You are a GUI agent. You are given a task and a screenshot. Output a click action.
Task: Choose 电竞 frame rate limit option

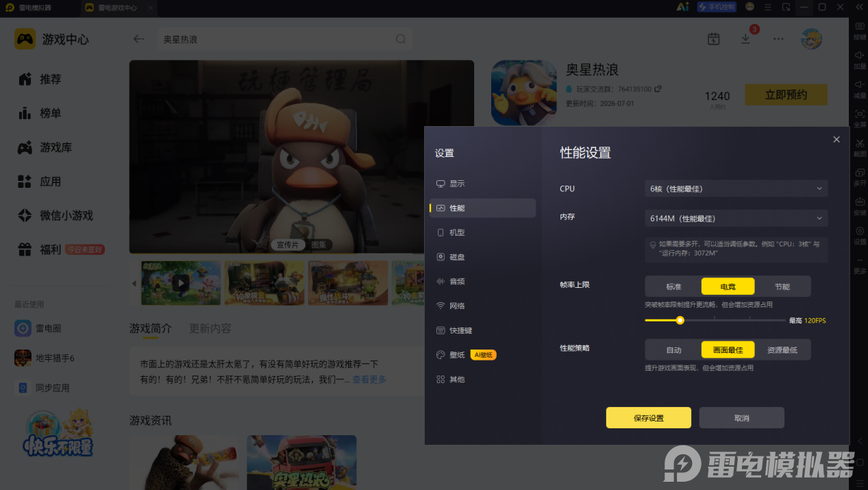point(728,286)
